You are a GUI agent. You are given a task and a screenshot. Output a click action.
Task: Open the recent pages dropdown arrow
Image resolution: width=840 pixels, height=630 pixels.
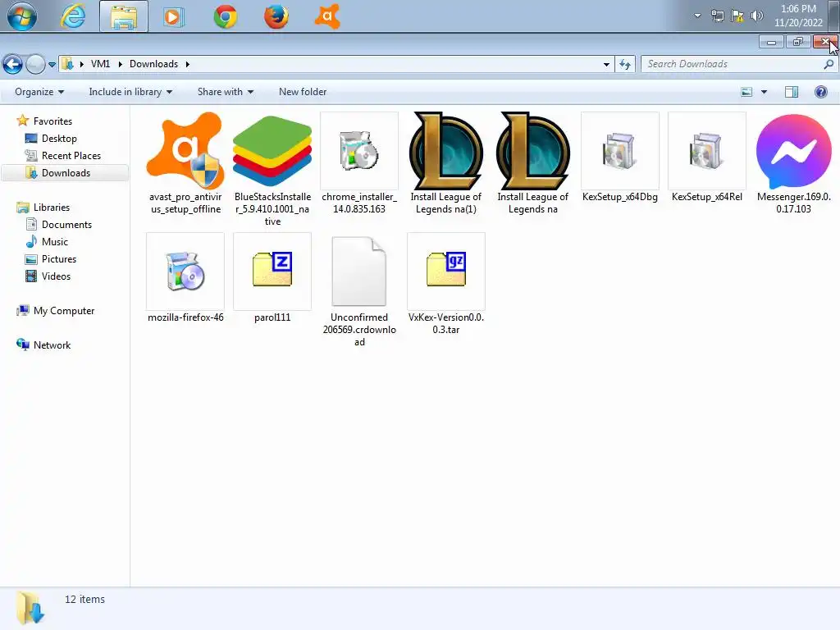coord(52,65)
